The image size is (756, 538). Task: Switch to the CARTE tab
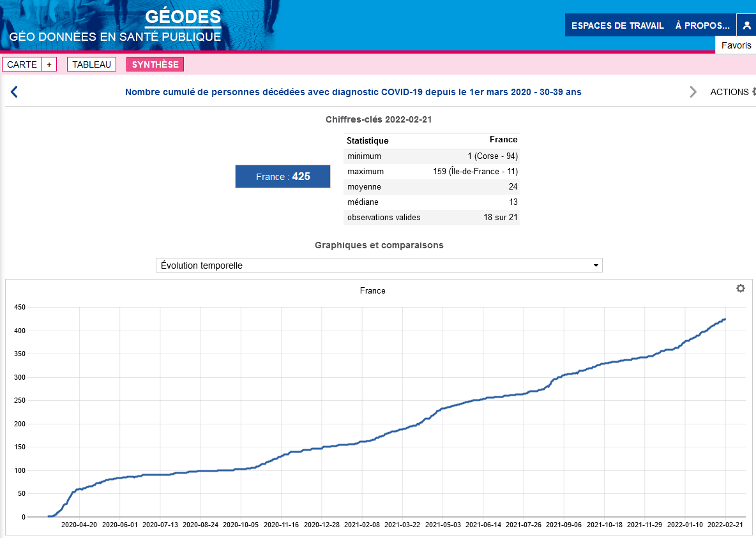22,64
